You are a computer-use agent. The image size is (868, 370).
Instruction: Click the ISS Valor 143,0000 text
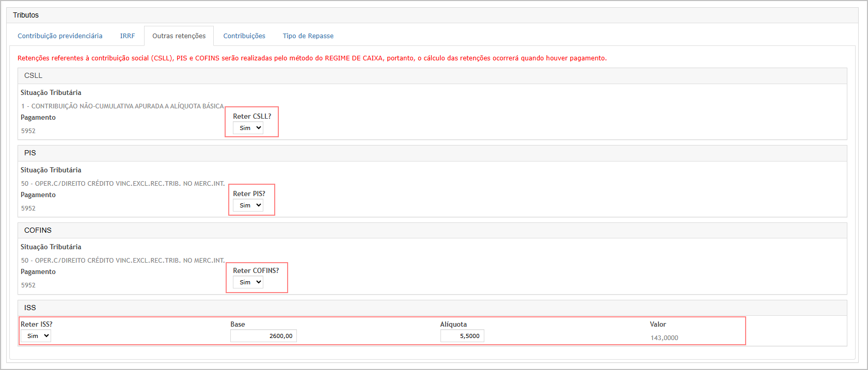[x=664, y=338]
